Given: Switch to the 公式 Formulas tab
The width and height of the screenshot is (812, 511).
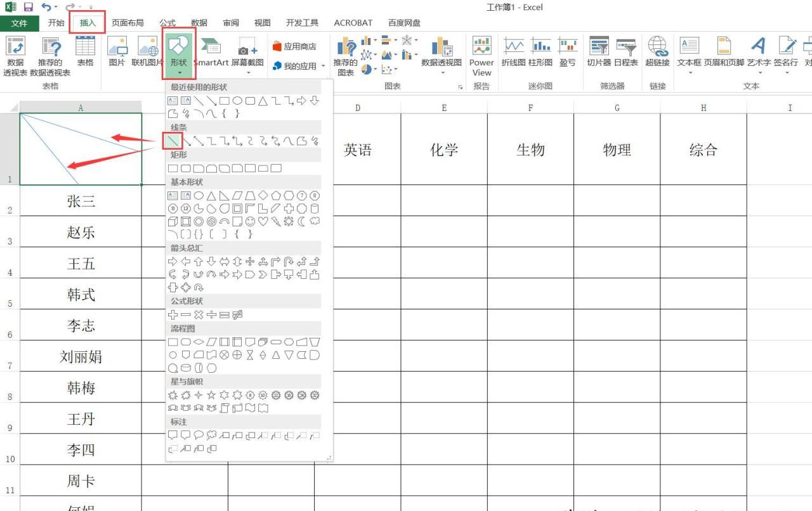Looking at the screenshot, I should point(167,23).
